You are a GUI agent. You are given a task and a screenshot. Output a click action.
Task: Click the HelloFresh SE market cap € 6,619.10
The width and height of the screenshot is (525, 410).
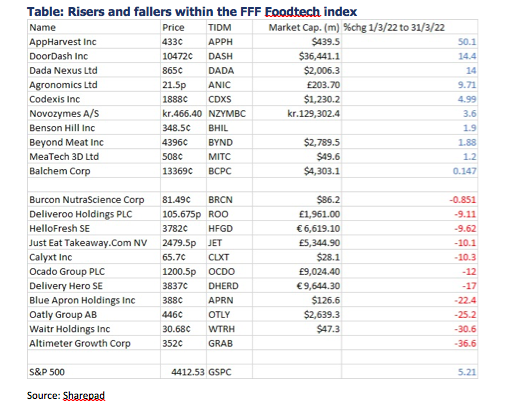(x=318, y=229)
